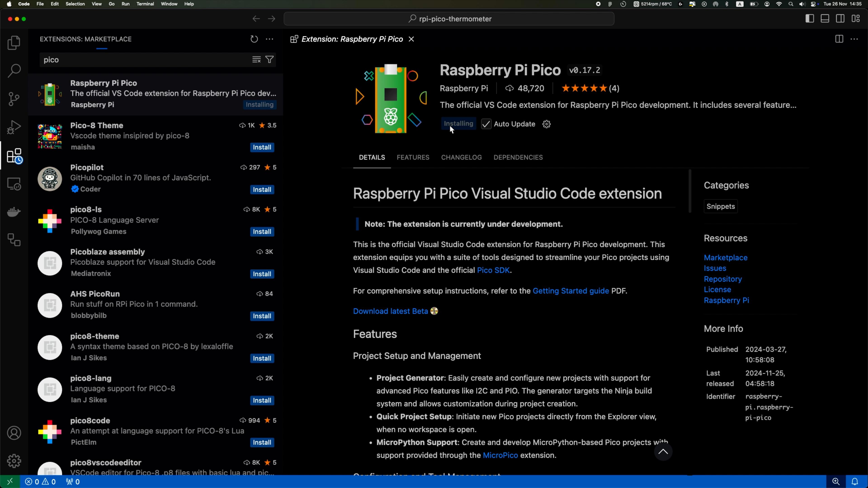
Task: Open the Explorer view in activity bar
Action: (14, 43)
